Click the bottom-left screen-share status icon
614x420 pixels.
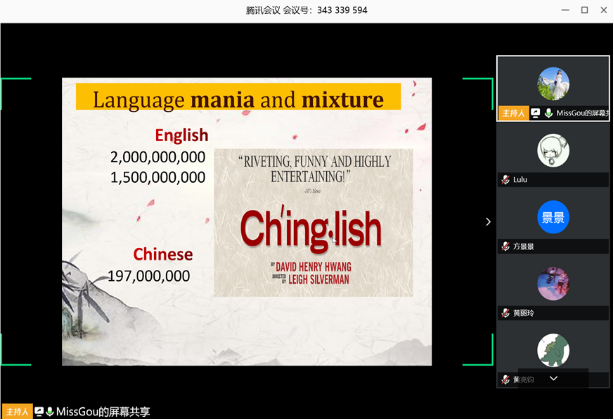tap(39, 411)
